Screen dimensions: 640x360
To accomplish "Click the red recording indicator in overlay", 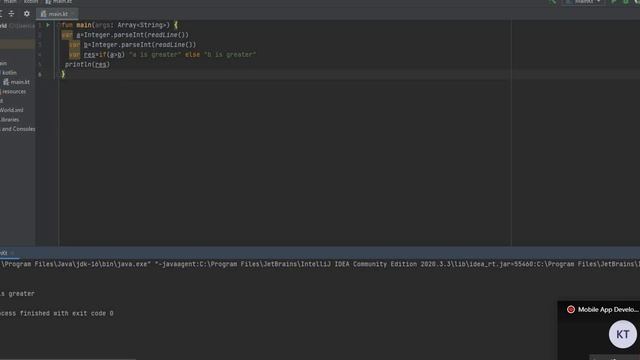I will [571, 310].
